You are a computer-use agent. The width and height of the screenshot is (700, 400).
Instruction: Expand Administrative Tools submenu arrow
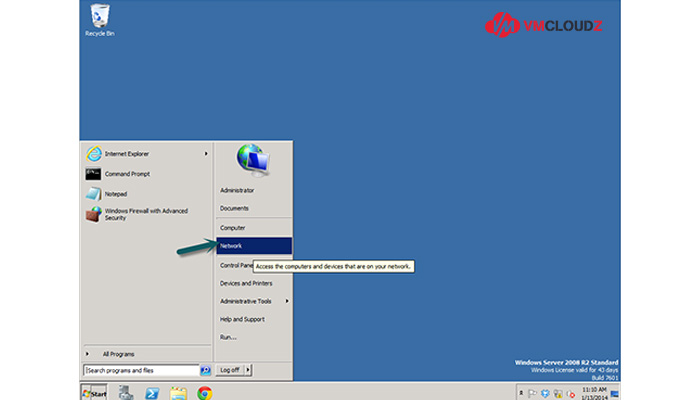(287, 301)
